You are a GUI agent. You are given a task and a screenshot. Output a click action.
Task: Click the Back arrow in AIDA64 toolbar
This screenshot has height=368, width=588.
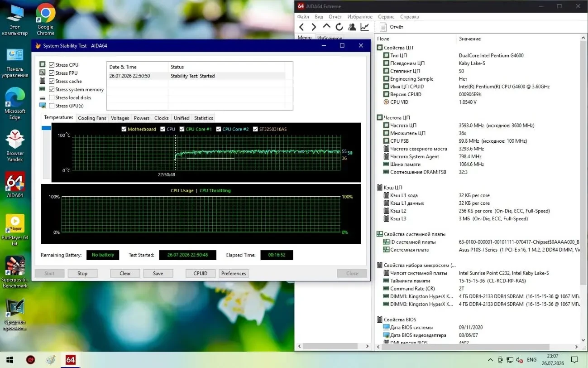point(302,27)
